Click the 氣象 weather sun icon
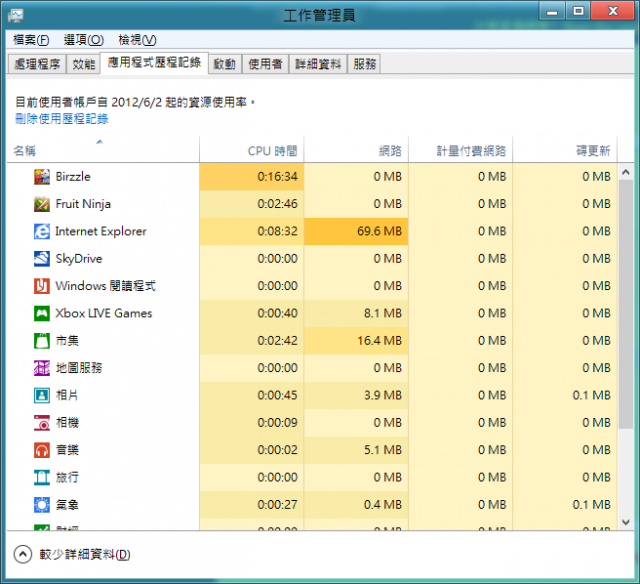This screenshot has width=640, height=584. coord(42,505)
